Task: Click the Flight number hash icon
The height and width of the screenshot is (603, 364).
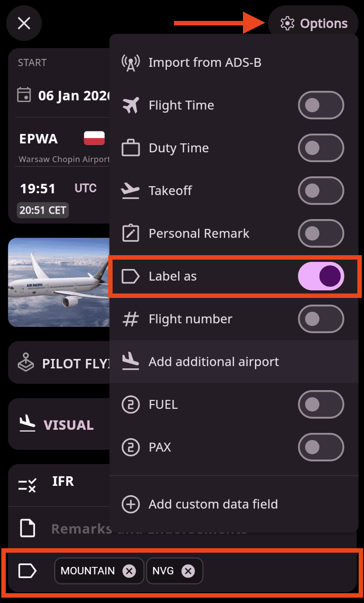Action: [x=130, y=319]
